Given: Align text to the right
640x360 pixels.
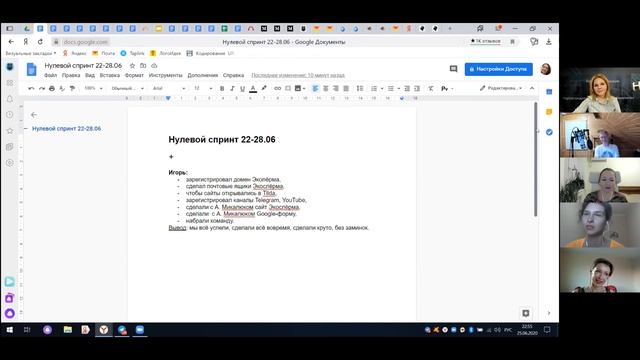Looking at the screenshot, I should tap(336, 88).
